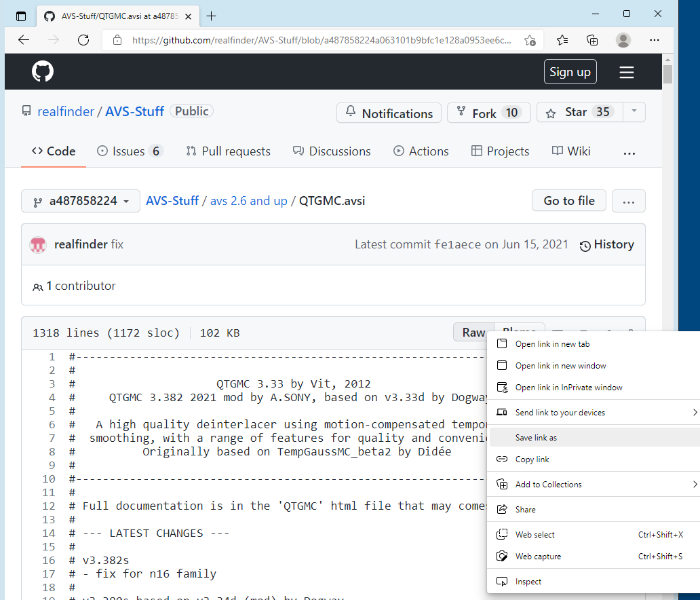Click the Notifications bell button
The image size is (700, 600).
point(389,113)
